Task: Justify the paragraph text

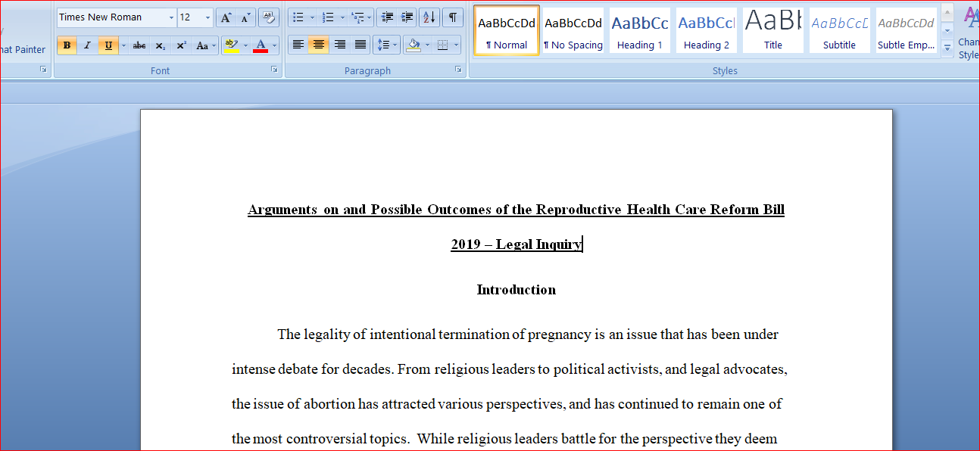Action: [360, 45]
